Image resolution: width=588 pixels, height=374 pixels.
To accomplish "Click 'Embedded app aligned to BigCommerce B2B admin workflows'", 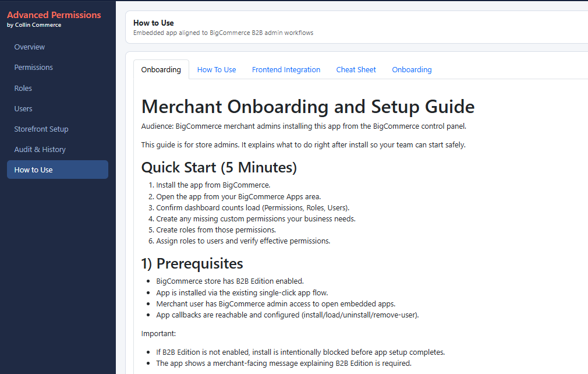I will [223, 33].
